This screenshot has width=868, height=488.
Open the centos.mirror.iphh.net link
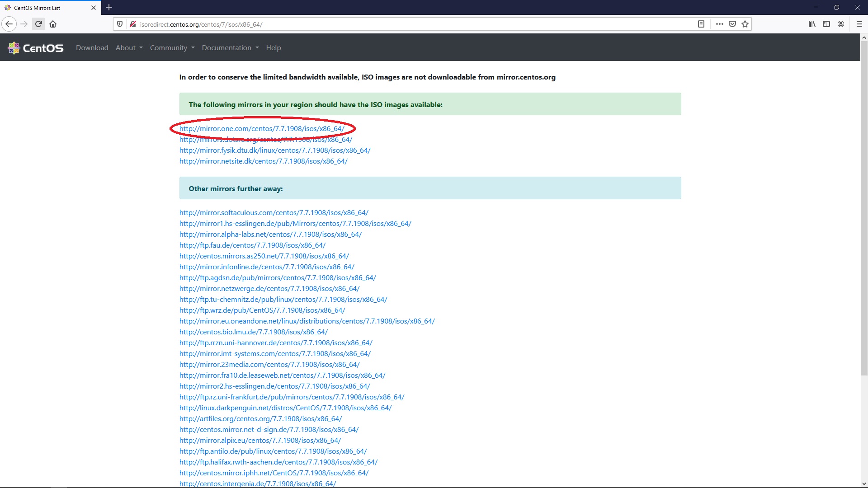[x=274, y=473]
